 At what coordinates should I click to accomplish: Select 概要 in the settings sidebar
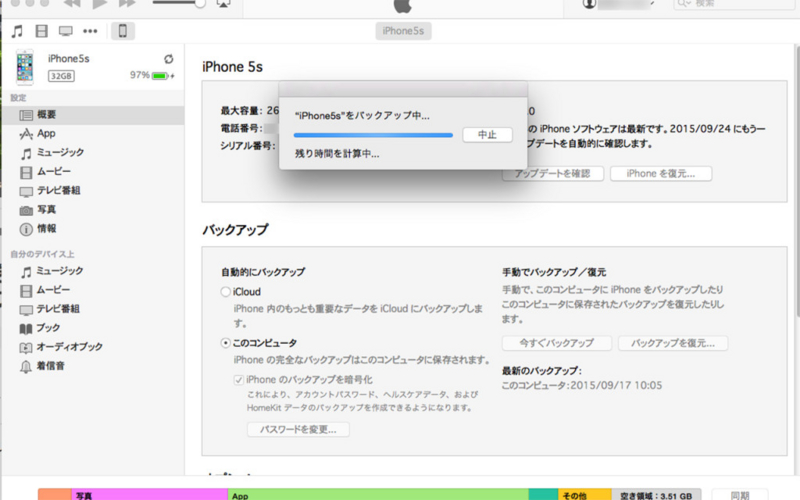pos(93,115)
